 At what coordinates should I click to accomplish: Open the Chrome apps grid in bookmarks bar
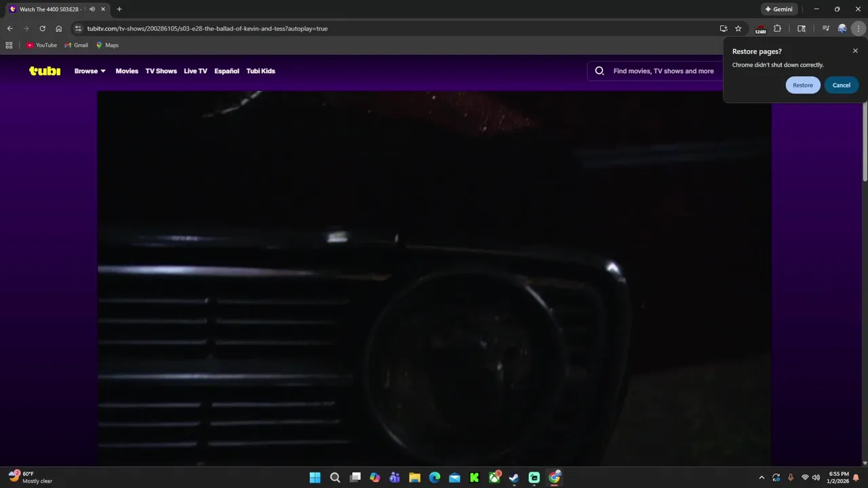coord(9,45)
